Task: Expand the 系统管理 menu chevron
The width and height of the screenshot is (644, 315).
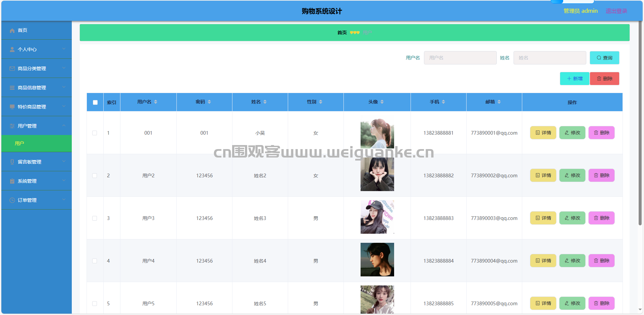Action: click(x=64, y=181)
